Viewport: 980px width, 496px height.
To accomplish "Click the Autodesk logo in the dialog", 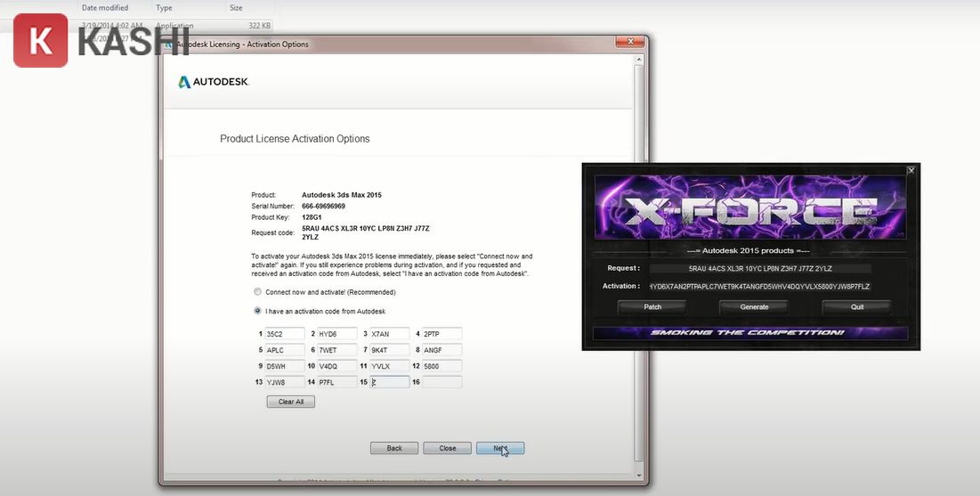I will (x=214, y=82).
